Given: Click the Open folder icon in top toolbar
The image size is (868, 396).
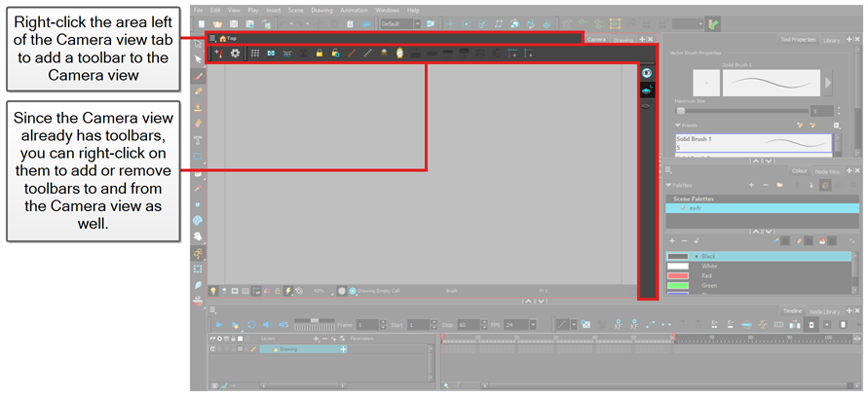Looking at the screenshot, I should (x=216, y=23).
